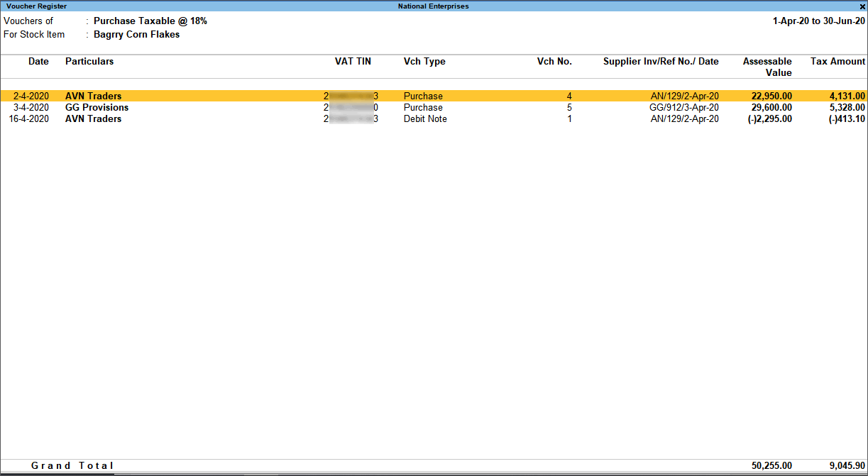
Task: Click voucher number 5
Action: (x=569, y=107)
